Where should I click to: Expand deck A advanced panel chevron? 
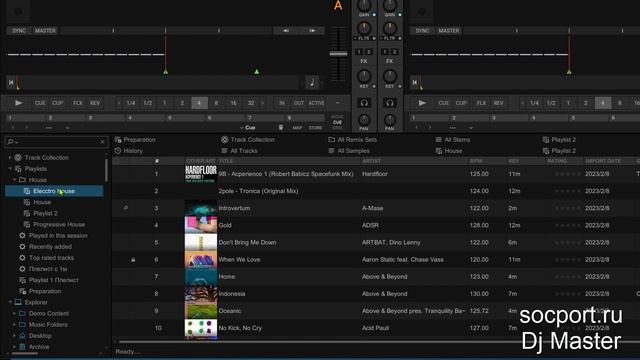click(67, 128)
